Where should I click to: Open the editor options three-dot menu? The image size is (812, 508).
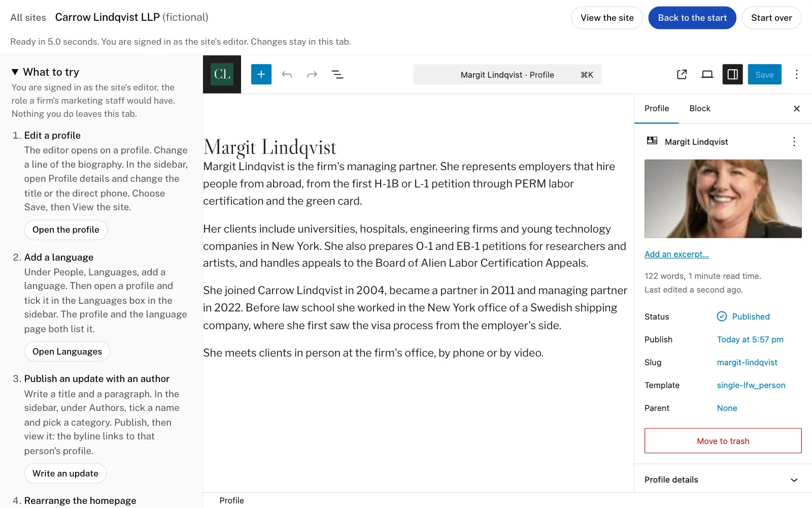pos(797,75)
